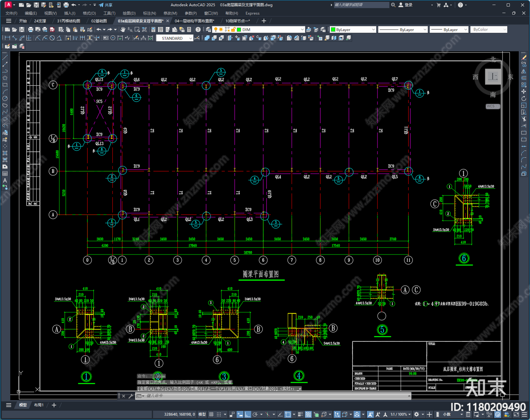Click the 登录 sign-in button
530x420 pixels.
[x=405, y=5]
